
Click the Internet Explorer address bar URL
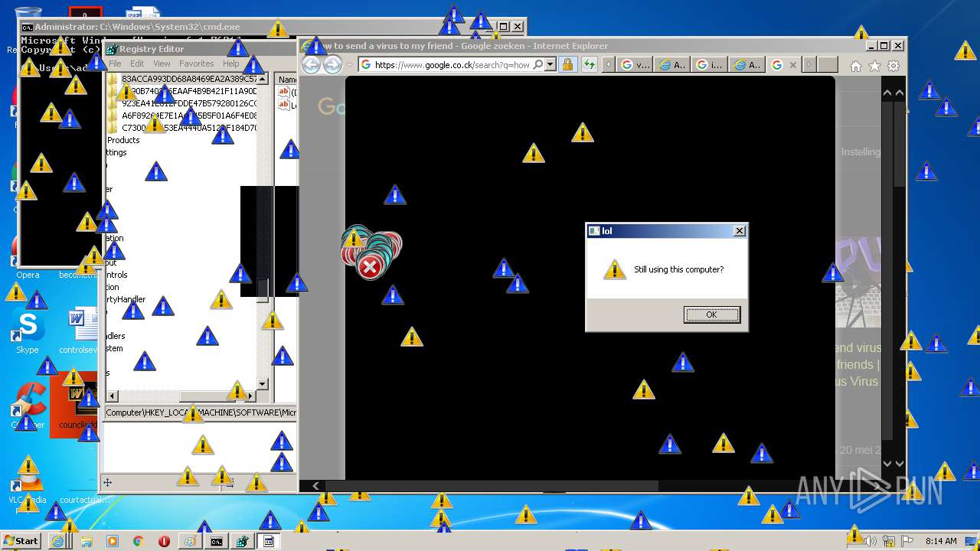point(452,65)
